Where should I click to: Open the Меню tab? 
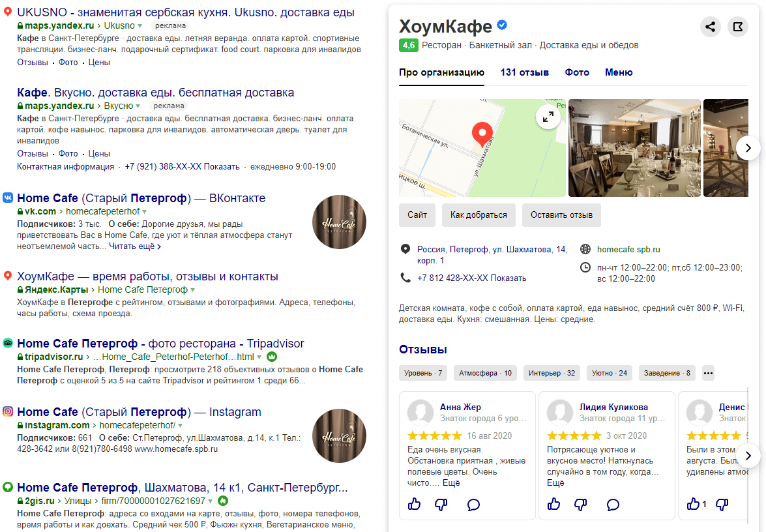coord(619,72)
